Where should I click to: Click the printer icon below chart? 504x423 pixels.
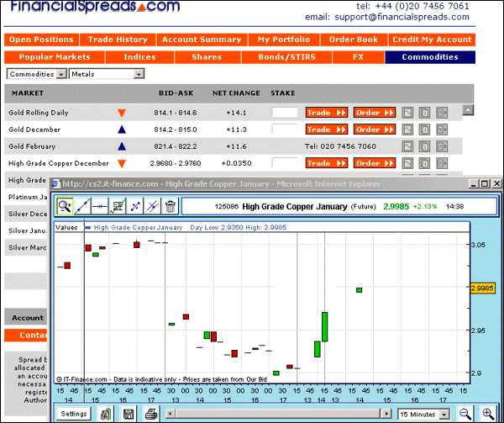[150, 414]
